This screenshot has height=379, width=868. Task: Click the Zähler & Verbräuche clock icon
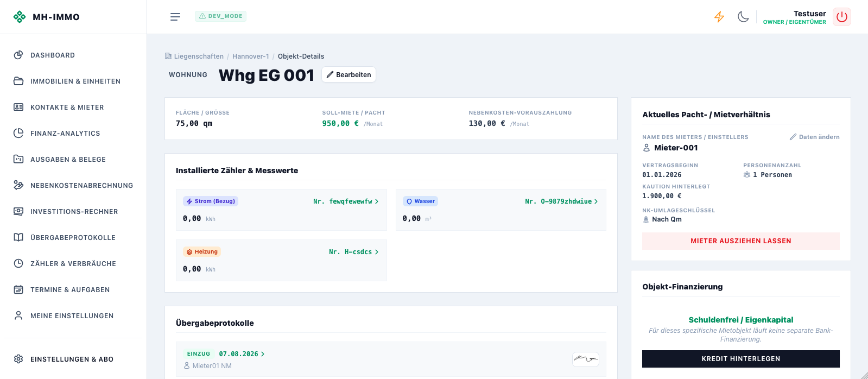18,263
